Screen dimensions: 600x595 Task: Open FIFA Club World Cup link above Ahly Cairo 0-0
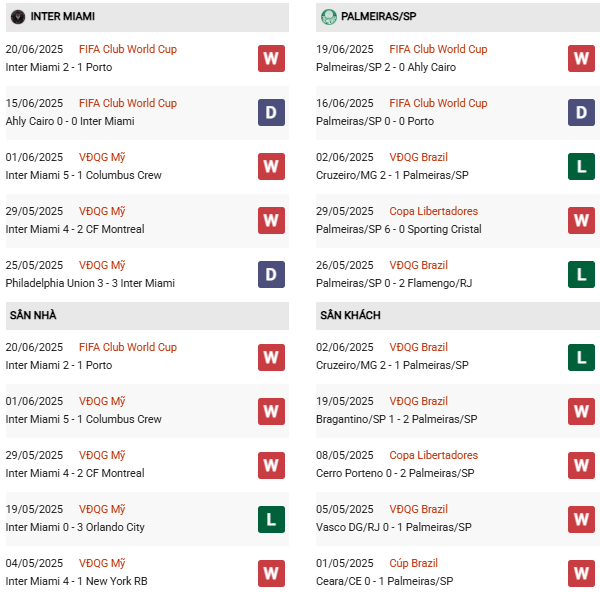(x=129, y=103)
